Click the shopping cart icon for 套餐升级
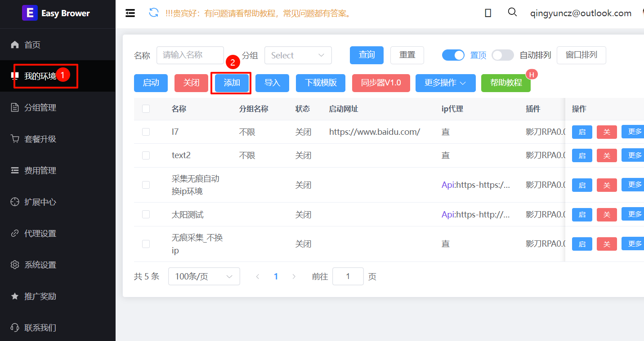 click(x=15, y=139)
